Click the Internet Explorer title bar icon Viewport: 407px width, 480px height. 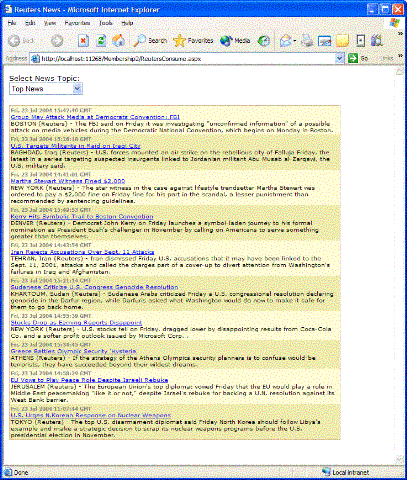(x=8, y=10)
